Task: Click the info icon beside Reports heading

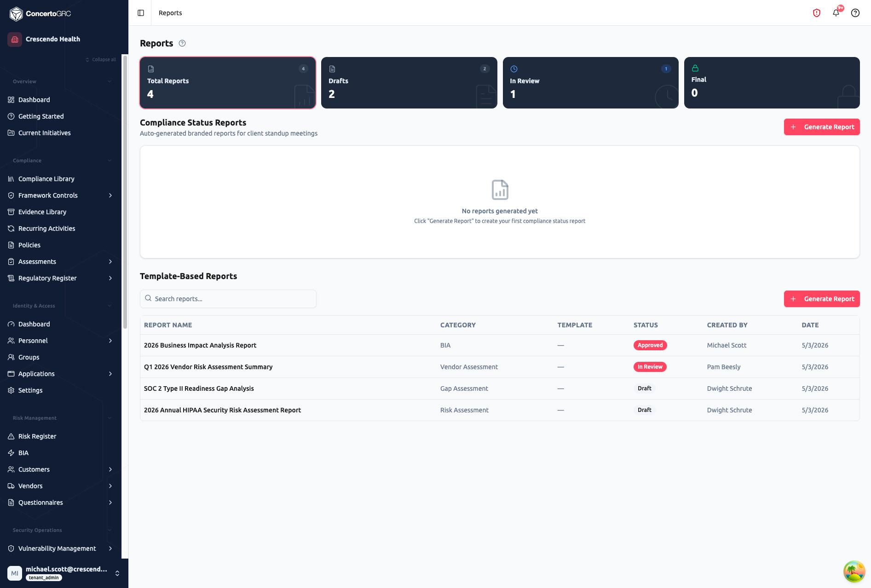Action: pyautogui.click(x=182, y=43)
